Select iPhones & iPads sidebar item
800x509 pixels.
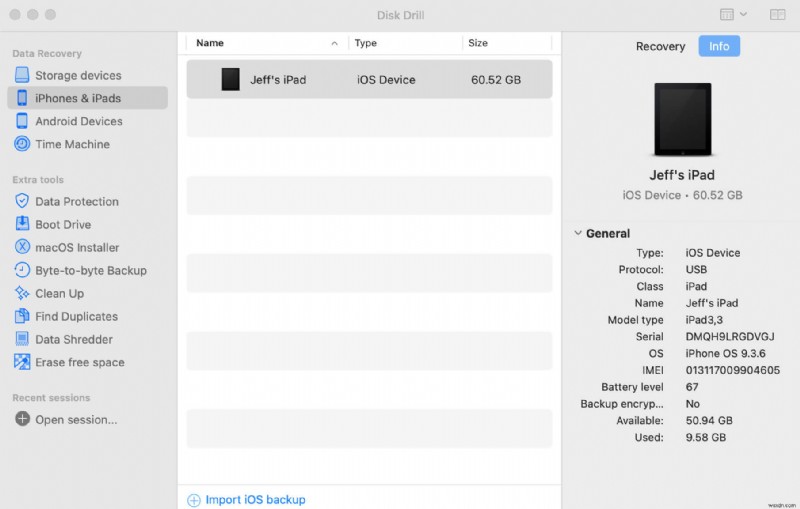point(87,98)
